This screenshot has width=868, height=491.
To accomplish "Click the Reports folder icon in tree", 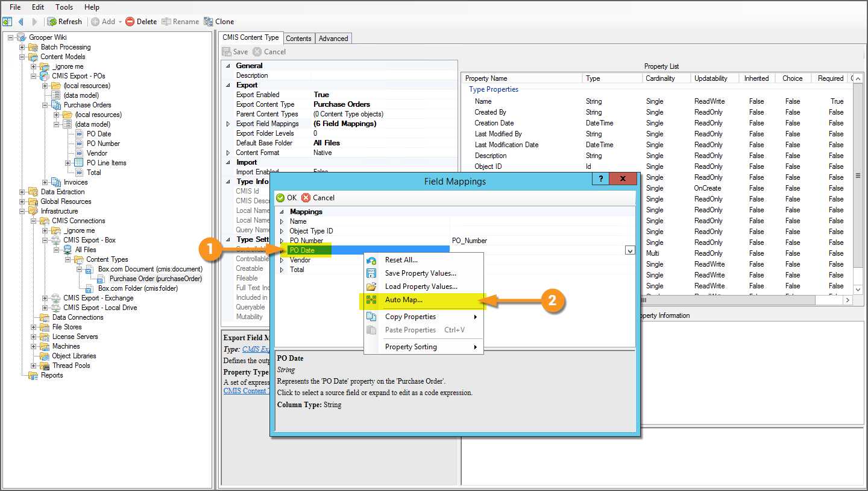I will (x=34, y=375).
